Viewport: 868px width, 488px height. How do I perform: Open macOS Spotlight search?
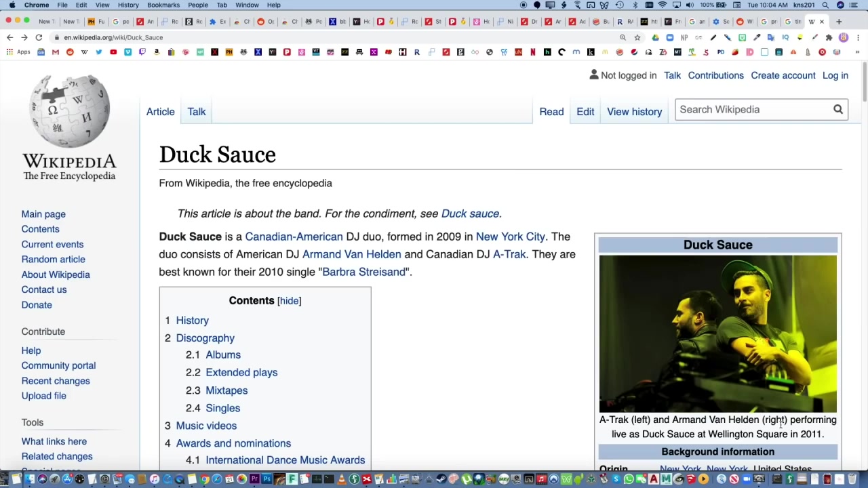coord(825,5)
